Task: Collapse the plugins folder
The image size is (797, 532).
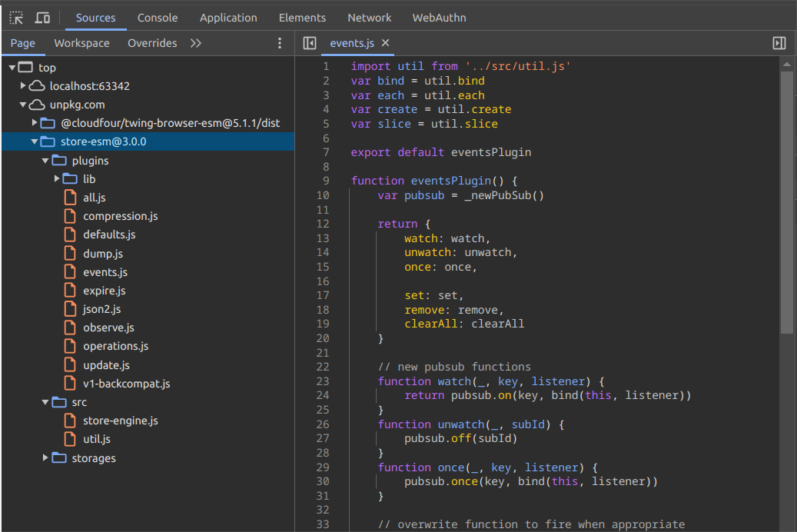Action: (x=46, y=161)
